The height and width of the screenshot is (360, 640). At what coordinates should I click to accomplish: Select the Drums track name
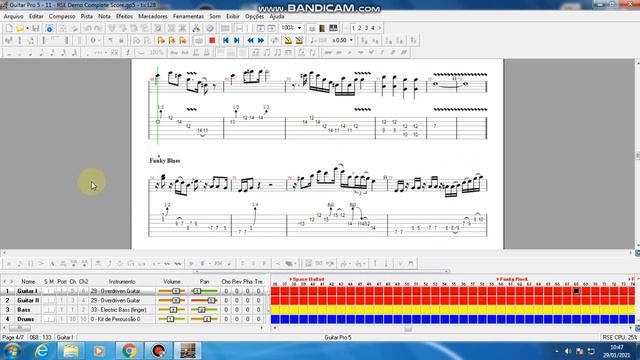26,319
